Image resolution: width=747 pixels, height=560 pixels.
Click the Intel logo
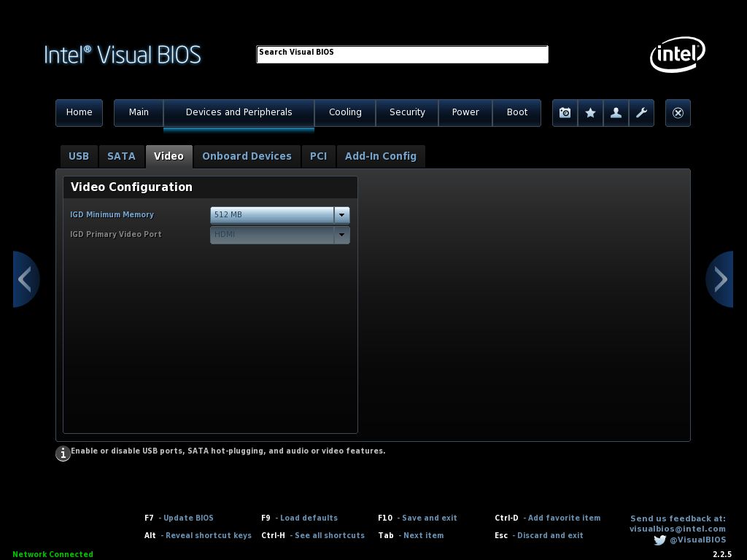(x=678, y=54)
